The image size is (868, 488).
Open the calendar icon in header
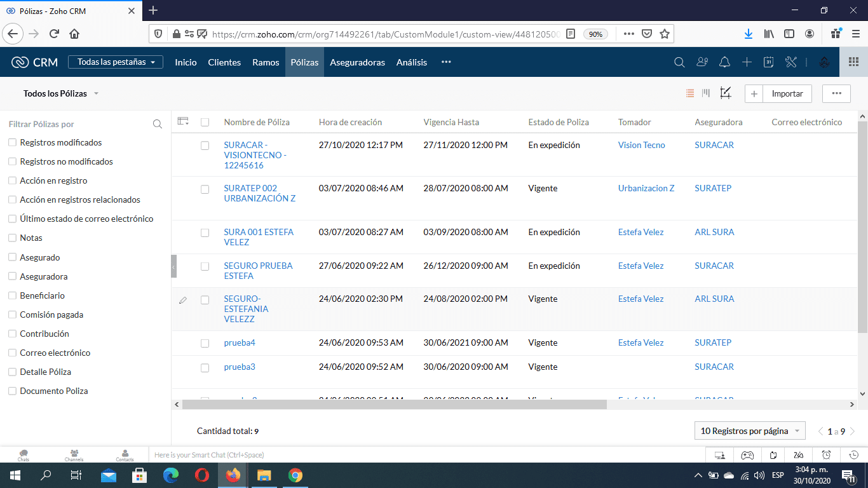click(768, 62)
